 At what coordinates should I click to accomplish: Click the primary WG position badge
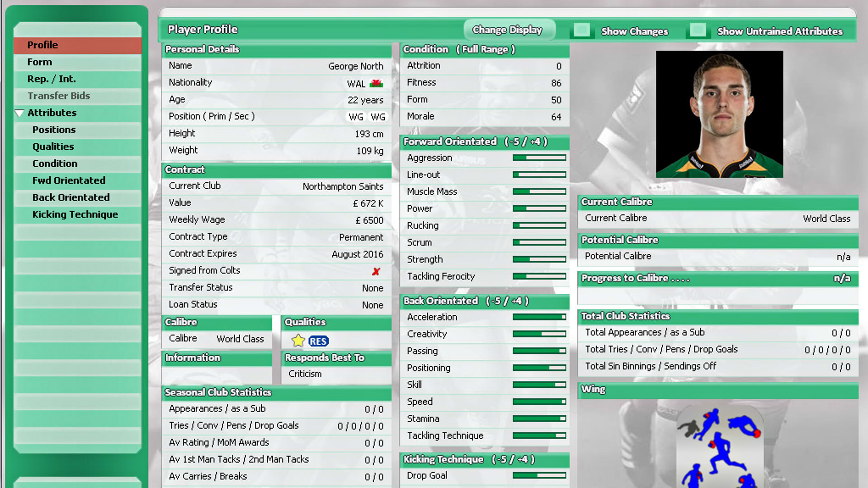[x=356, y=117]
